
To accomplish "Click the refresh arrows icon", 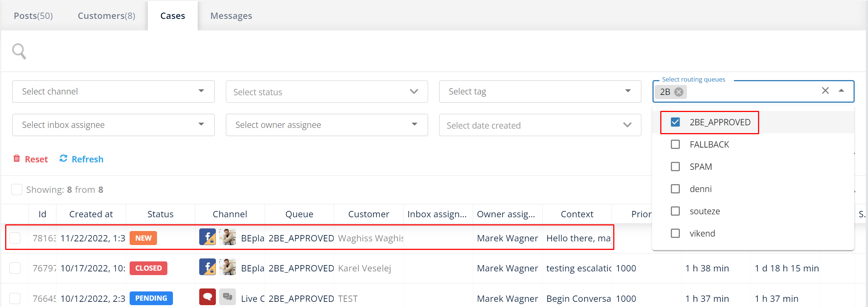I will pyautogui.click(x=63, y=159).
